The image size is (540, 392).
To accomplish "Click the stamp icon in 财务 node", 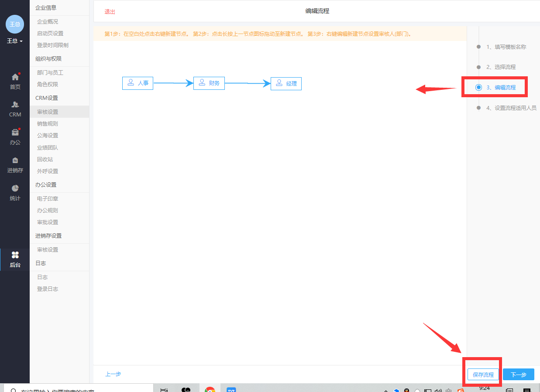I will pyautogui.click(x=202, y=82).
